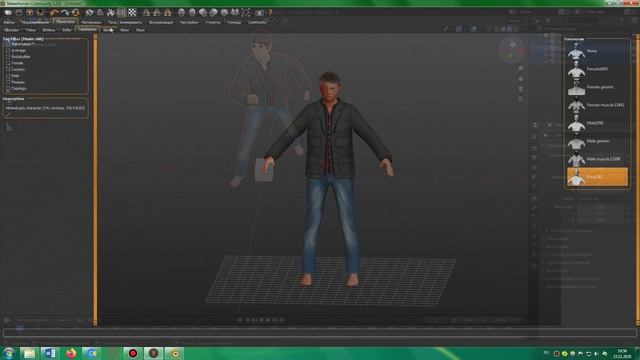
Task: Select the Male muscle 13380 topology
Action: click(598, 159)
